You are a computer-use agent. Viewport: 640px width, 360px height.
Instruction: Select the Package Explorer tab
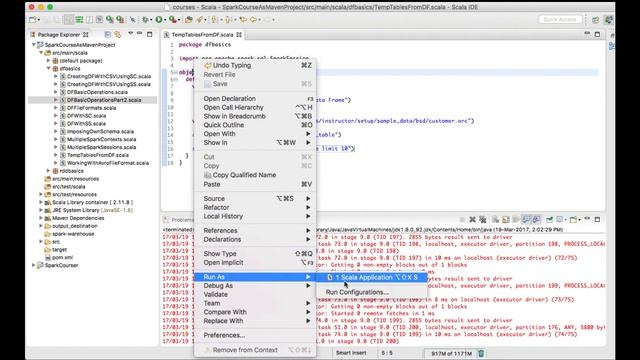pos(59,35)
